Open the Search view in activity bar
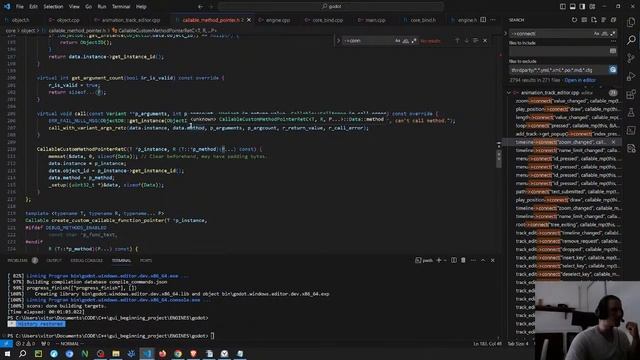 tap(631, 40)
